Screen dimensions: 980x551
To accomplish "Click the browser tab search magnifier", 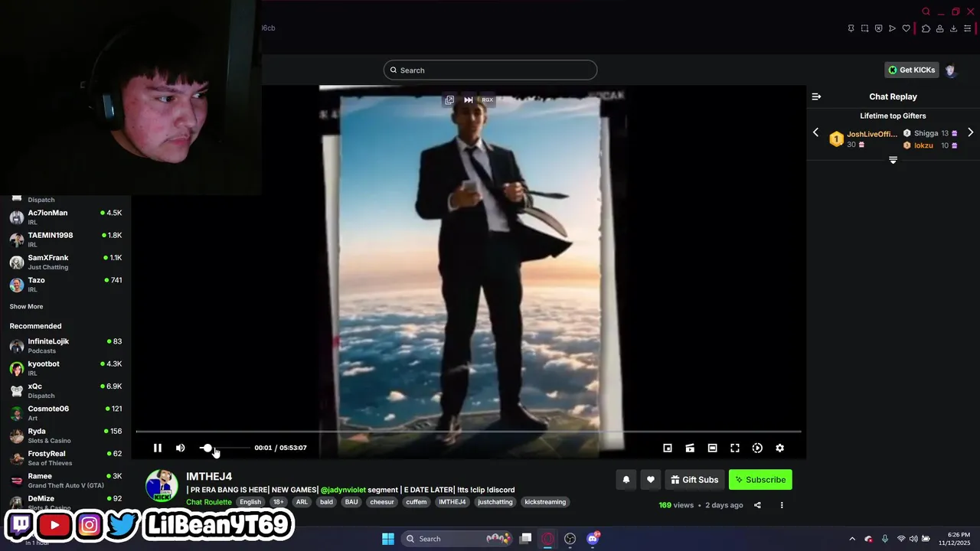I will 926,11.
